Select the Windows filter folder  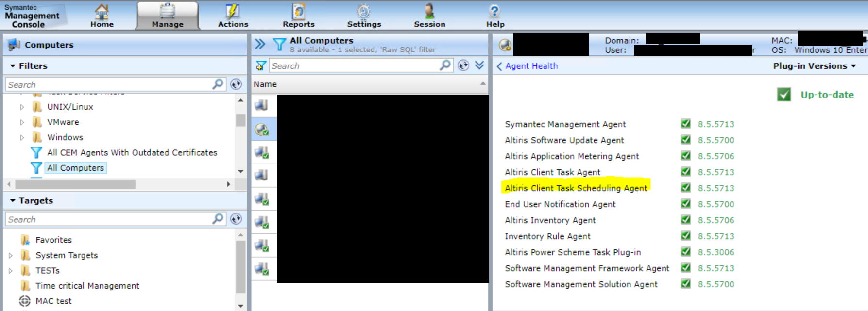(65, 137)
